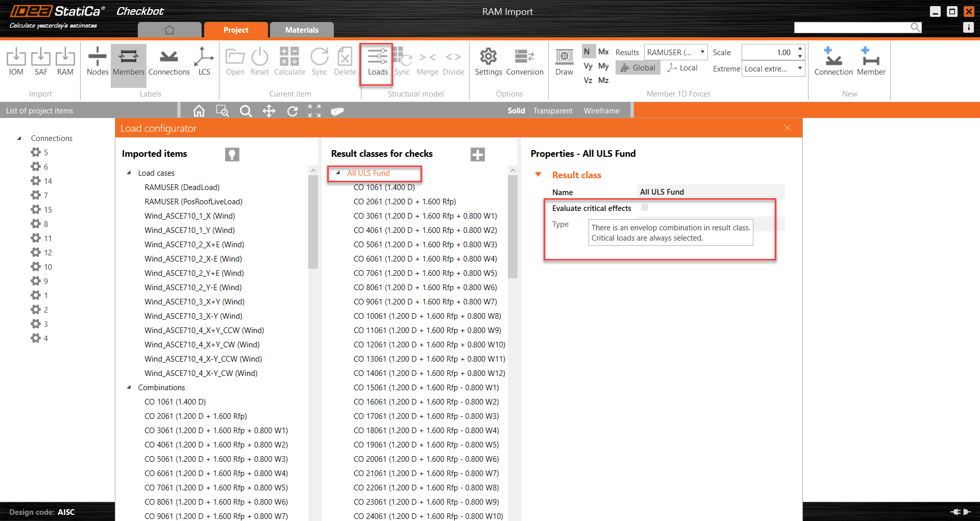The height and width of the screenshot is (521, 980).
Task: Add new result class plus icon
Action: 477,154
